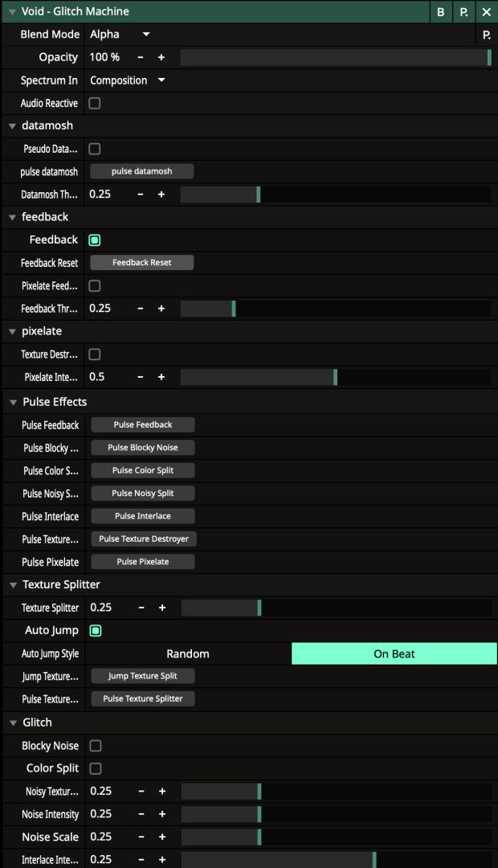The width and height of the screenshot is (498, 868).
Task: Collapse the pixelate section
Action: point(12,332)
